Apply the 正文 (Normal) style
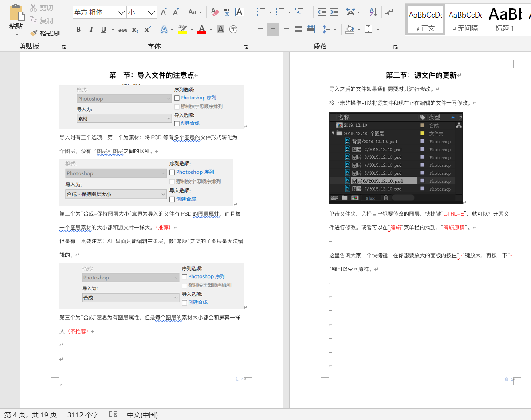Image resolution: width=531 pixels, height=420 pixels. click(425, 20)
